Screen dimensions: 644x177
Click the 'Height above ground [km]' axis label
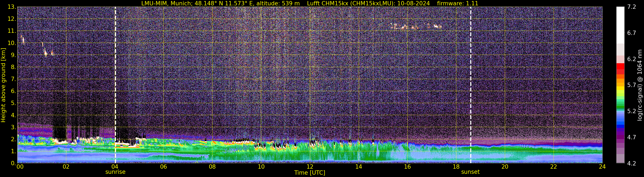pos(3,85)
